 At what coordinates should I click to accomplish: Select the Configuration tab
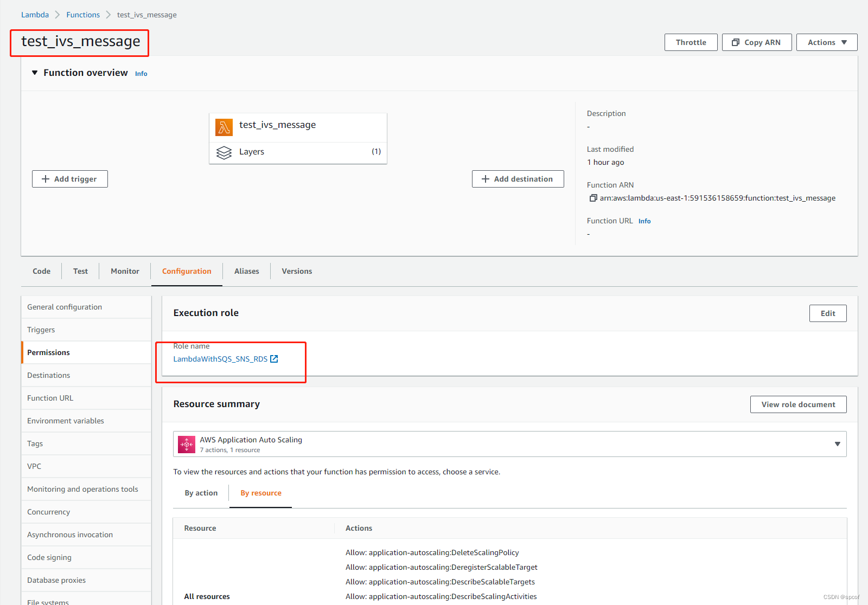click(187, 271)
